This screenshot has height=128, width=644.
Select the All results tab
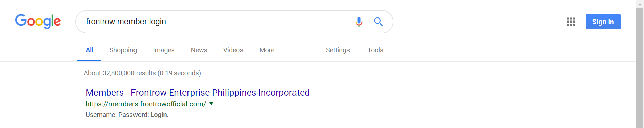click(89, 50)
